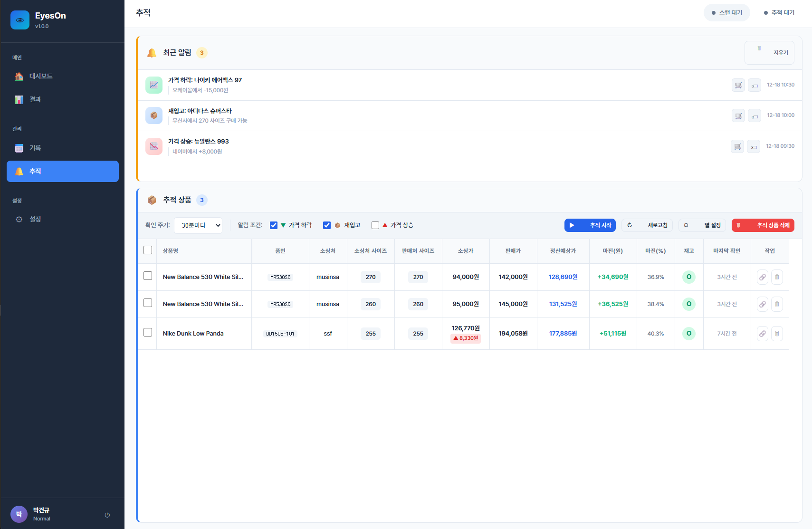
Task: Open 열 설정 column settings
Action: pyautogui.click(x=702, y=225)
